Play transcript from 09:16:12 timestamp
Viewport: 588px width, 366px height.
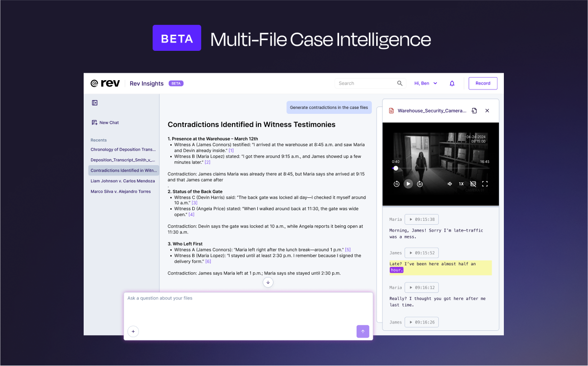tap(422, 288)
